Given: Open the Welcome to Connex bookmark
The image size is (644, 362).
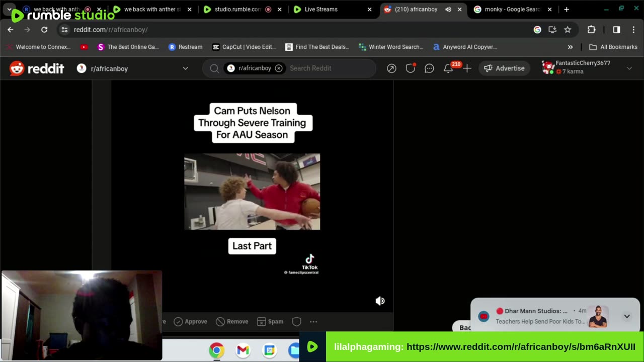Looking at the screenshot, I should click(x=38, y=47).
